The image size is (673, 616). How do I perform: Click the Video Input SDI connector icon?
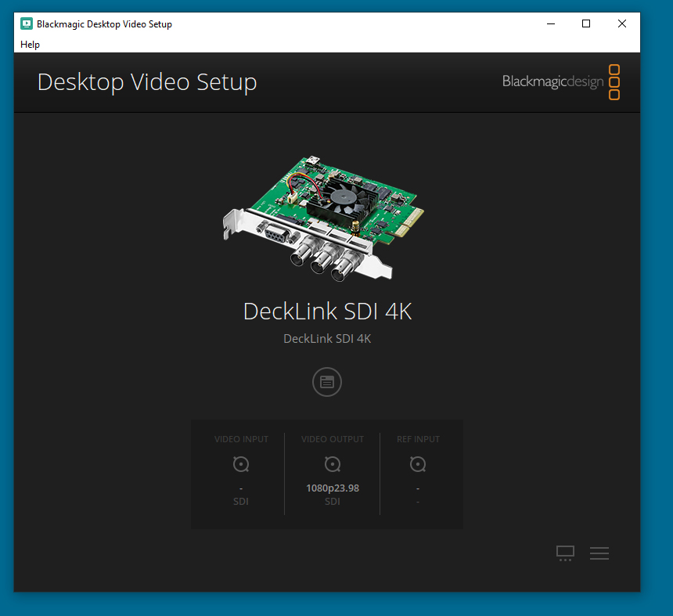pyautogui.click(x=241, y=464)
